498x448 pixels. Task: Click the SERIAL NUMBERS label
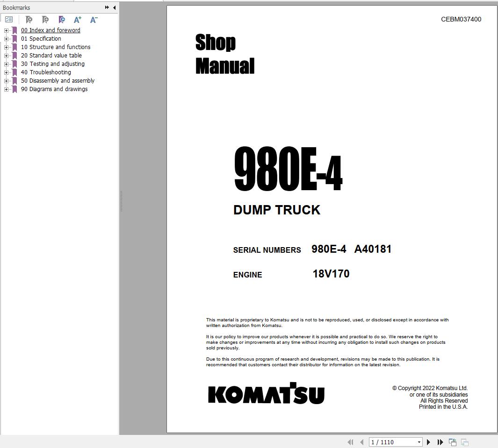pyautogui.click(x=267, y=250)
